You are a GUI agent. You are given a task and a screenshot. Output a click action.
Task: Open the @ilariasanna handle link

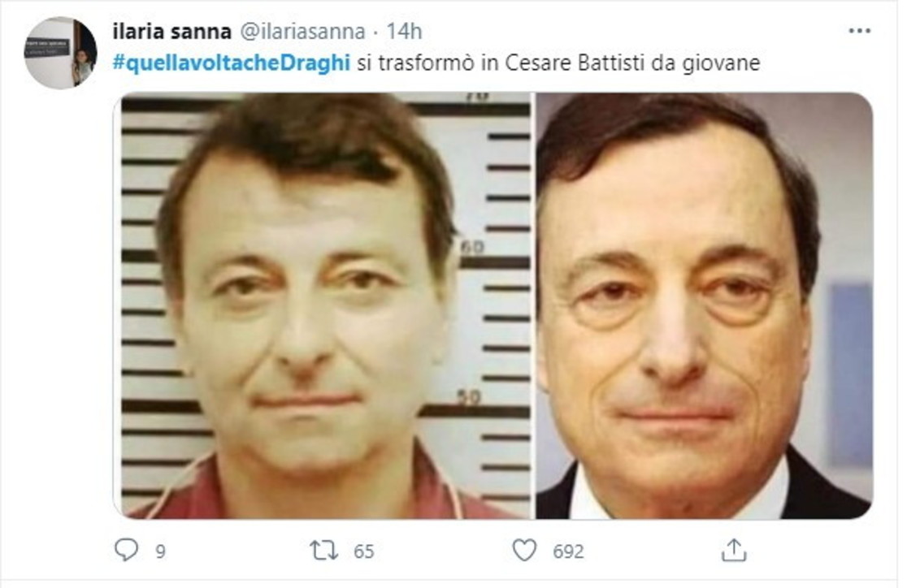point(302,31)
